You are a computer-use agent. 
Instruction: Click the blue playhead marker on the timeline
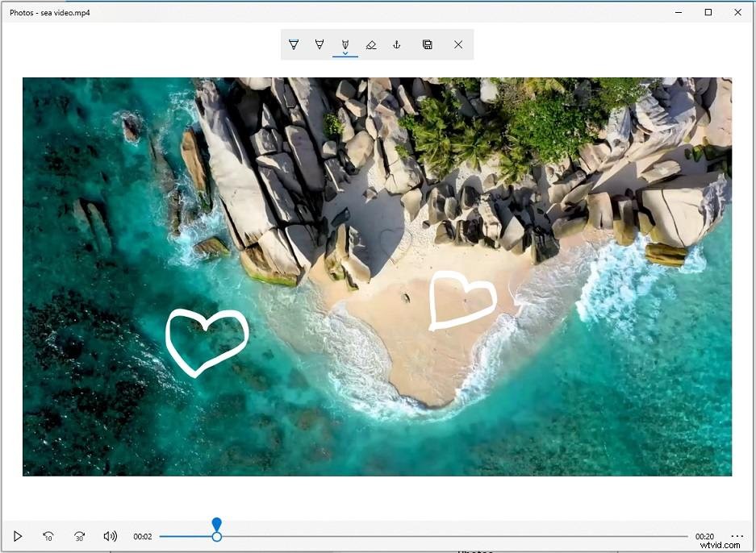pos(217,526)
